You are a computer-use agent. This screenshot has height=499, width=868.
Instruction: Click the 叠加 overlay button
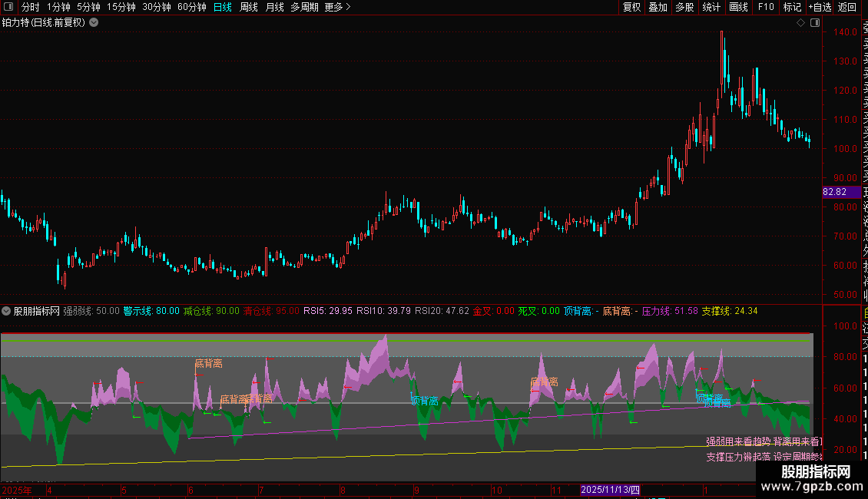pyautogui.click(x=658, y=7)
